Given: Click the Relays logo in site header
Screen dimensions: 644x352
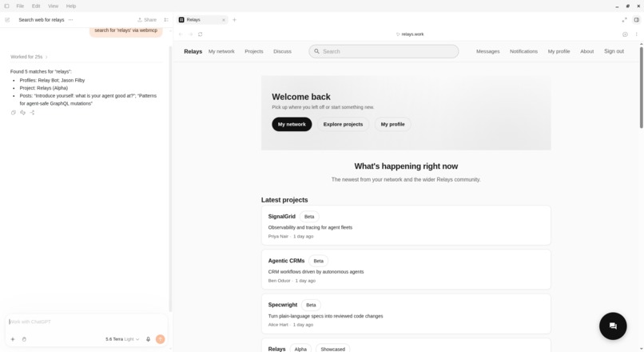Looking at the screenshot, I should pyautogui.click(x=193, y=51).
